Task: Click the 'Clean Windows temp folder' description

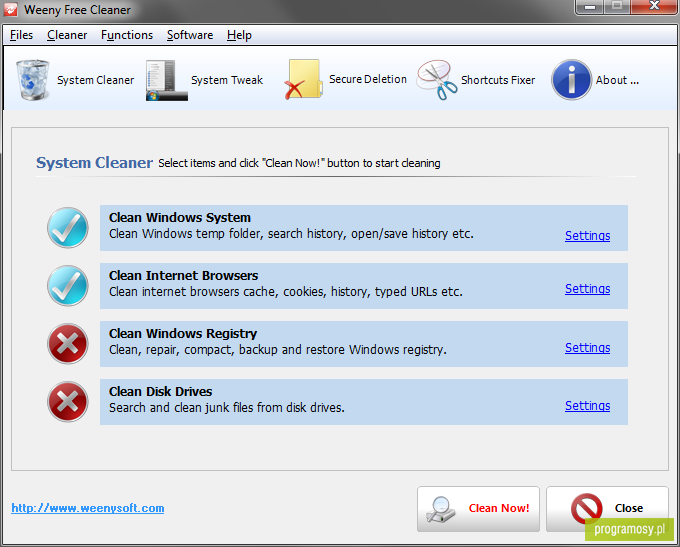Action: point(291,234)
